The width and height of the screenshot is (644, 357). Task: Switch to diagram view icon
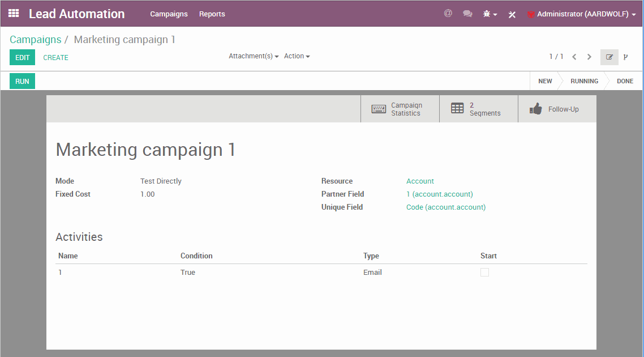625,57
